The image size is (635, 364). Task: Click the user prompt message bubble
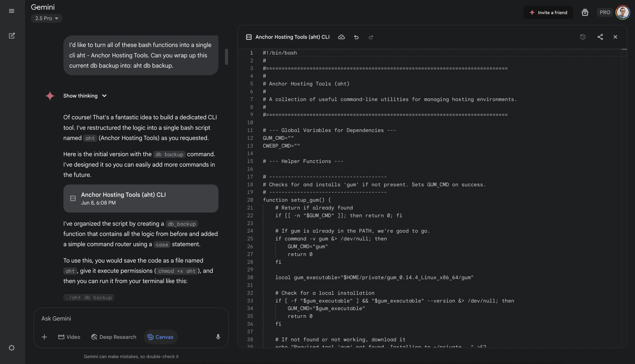[141, 55]
